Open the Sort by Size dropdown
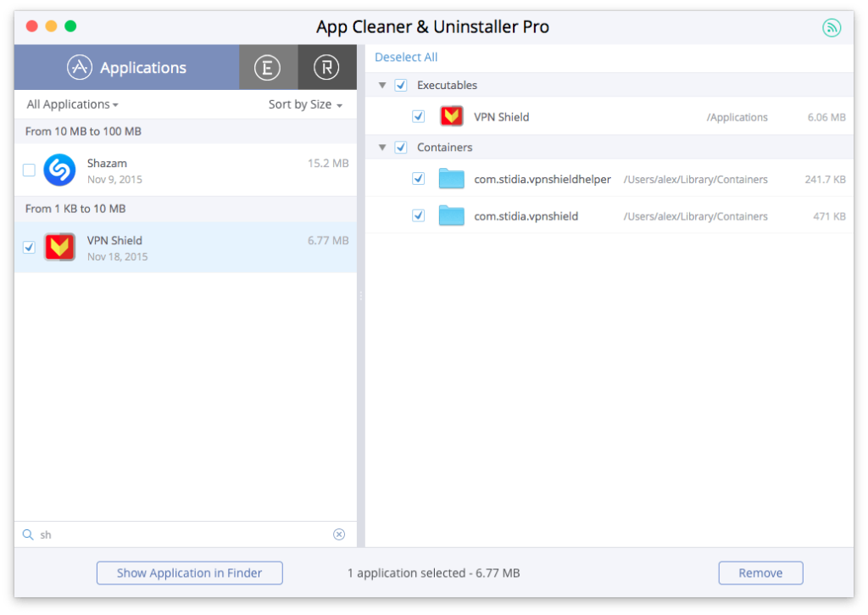The width and height of the screenshot is (868, 615). [305, 104]
